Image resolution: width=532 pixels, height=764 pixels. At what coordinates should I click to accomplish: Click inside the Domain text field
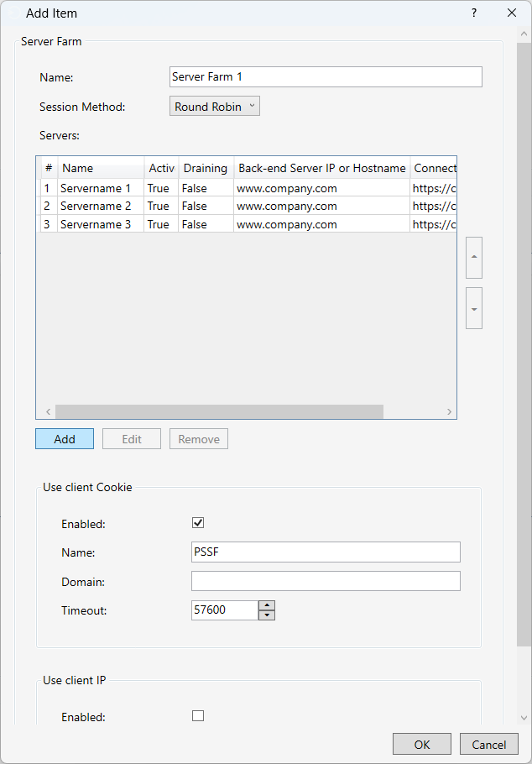click(326, 580)
